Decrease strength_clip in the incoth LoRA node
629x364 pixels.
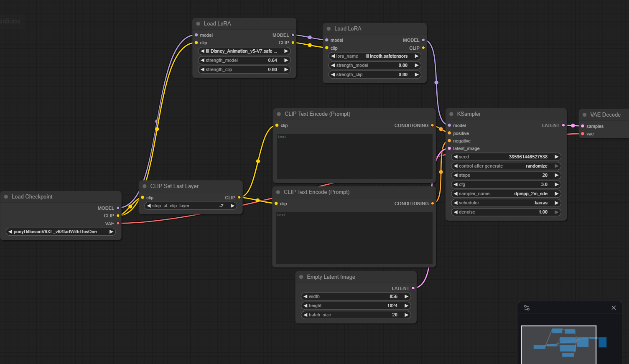(x=333, y=74)
